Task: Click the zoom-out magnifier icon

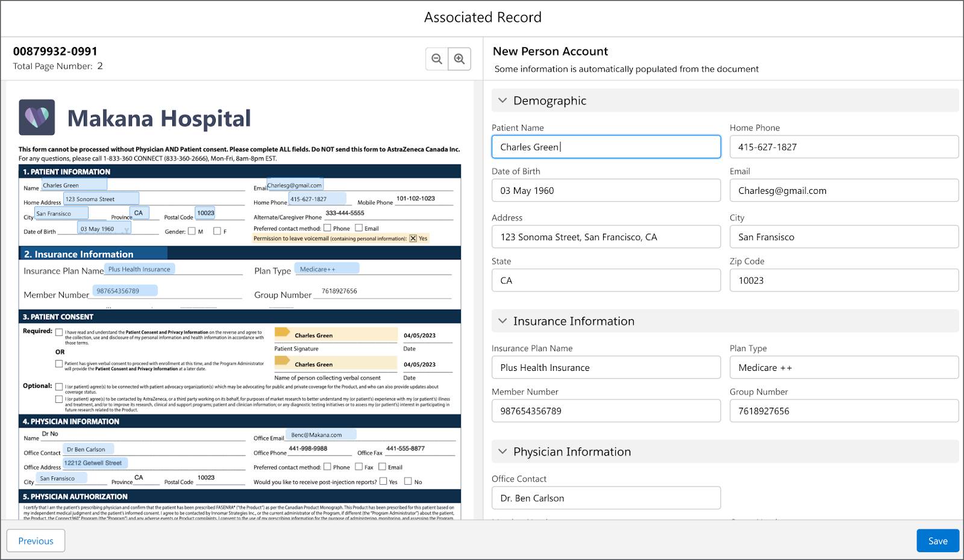Action: (x=437, y=58)
